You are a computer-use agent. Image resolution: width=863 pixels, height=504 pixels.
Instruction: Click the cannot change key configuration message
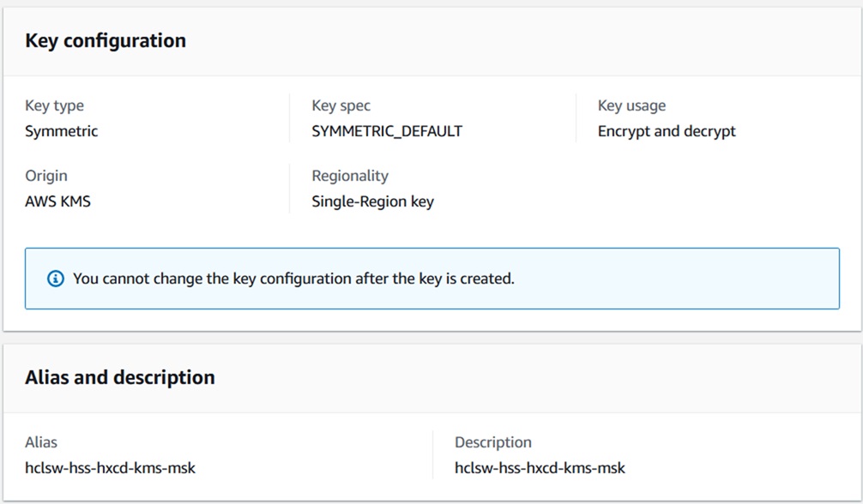tap(293, 279)
